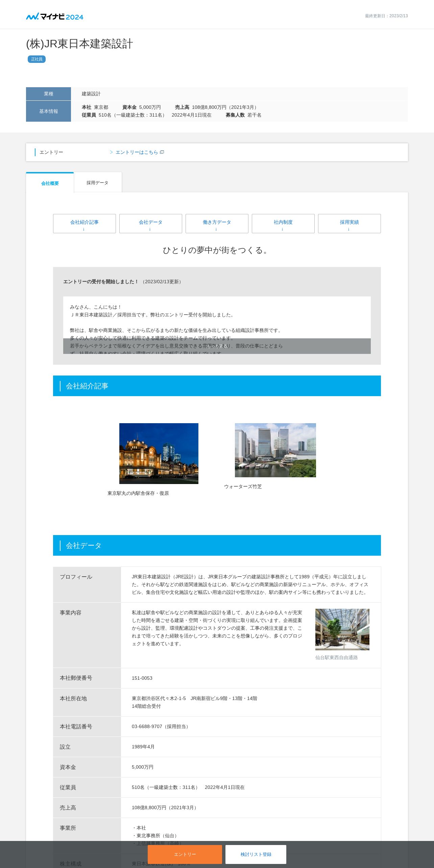Click the プロフィール row label

point(76,577)
